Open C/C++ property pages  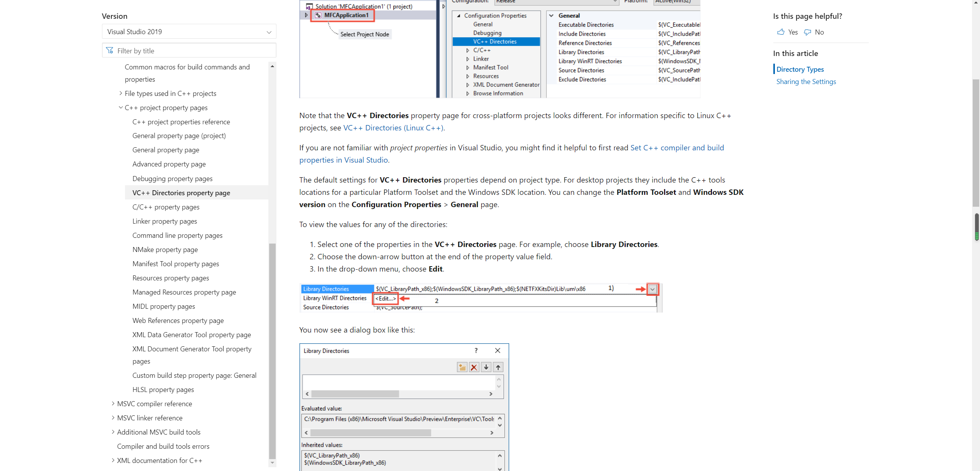[166, 207]
